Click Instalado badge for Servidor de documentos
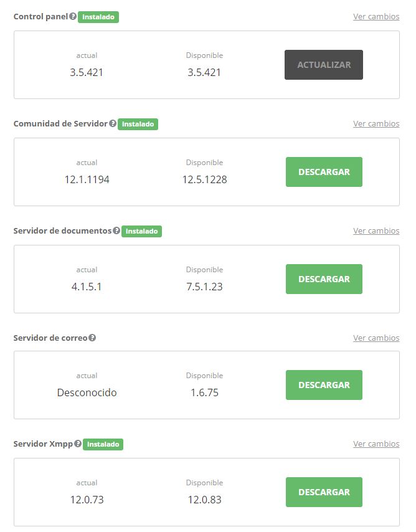The image size is (416, 532). (x=141, y=231)
